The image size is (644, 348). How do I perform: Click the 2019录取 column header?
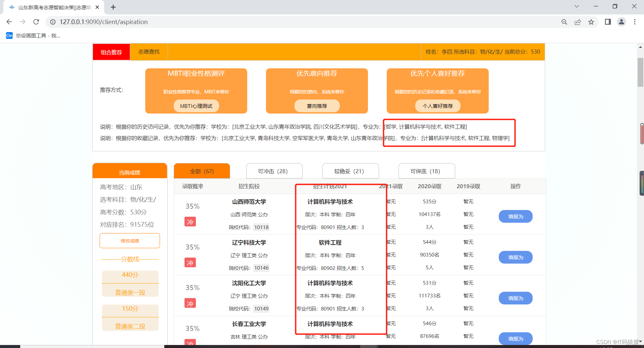(468, 186)
